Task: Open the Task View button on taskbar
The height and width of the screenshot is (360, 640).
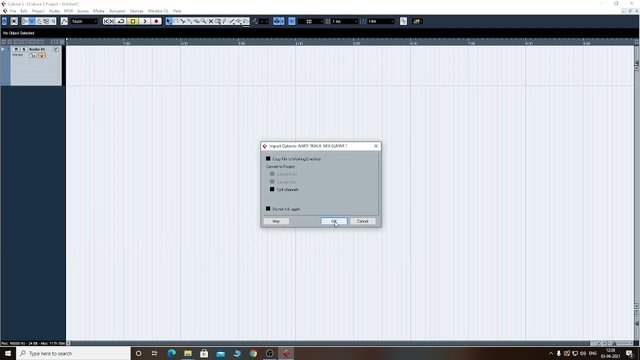Action: tap(154, 353)
